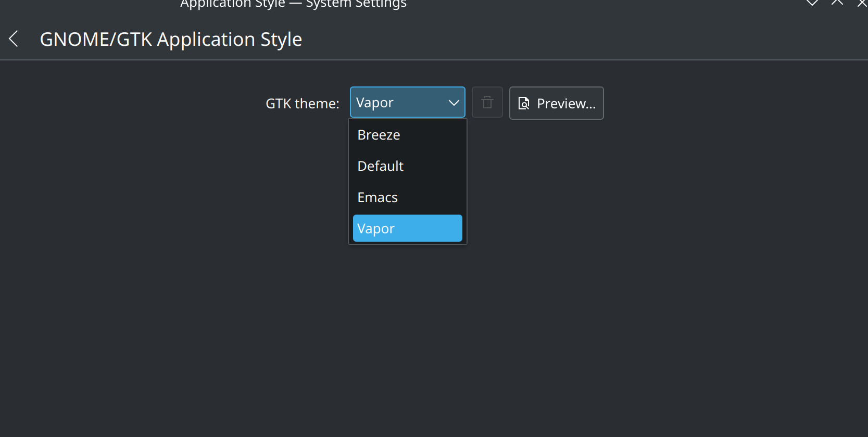Image resolution: width=868 pixels, height=437 pixels.
Task: Click the Default text in theme popup
Action: pyautogui.click(x=380, y=166)
